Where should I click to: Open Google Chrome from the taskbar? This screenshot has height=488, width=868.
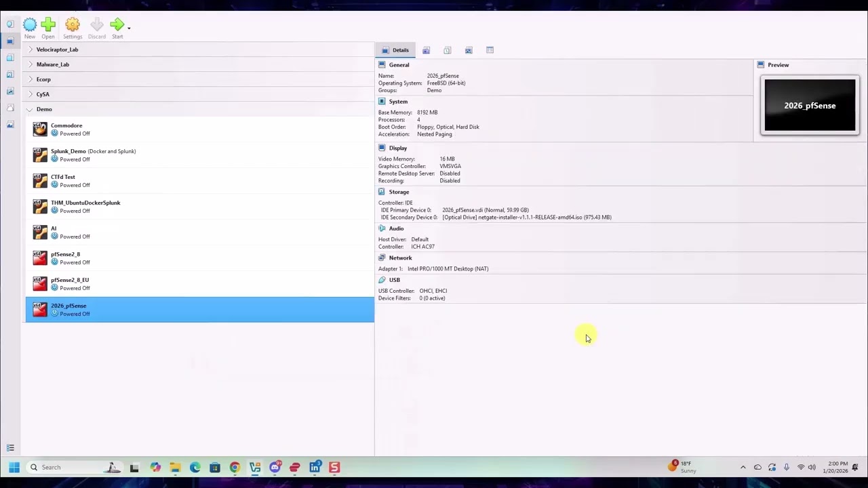point(235,467)
